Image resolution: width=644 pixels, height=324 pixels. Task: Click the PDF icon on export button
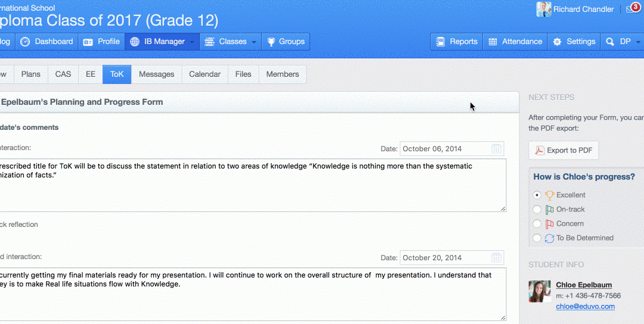point(540,151)
